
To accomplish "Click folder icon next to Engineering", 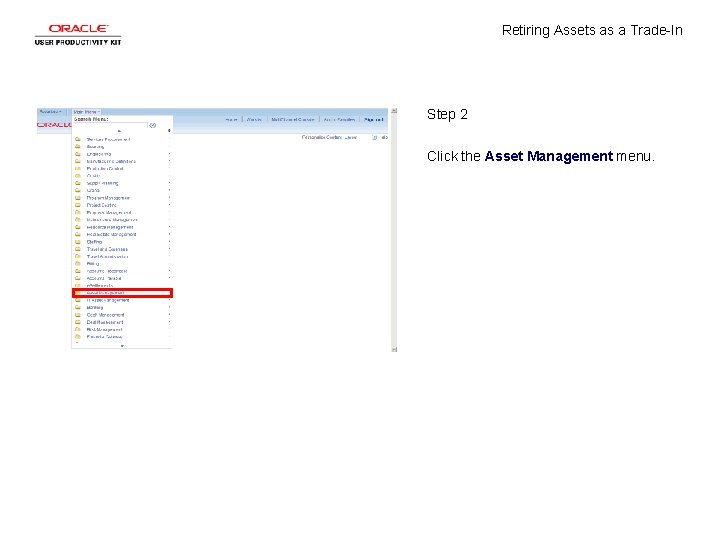I will (x=78, y=154).
